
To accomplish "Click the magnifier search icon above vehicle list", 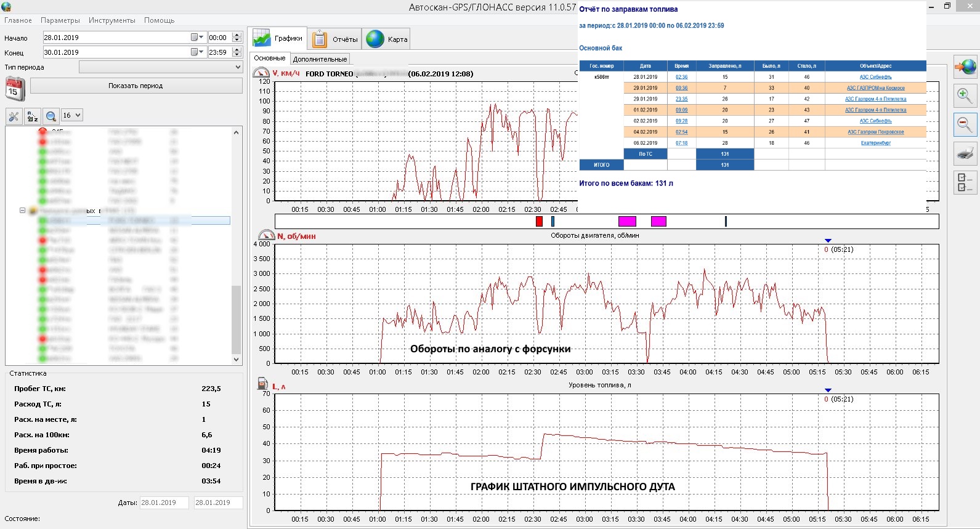I will coord(51,116).
